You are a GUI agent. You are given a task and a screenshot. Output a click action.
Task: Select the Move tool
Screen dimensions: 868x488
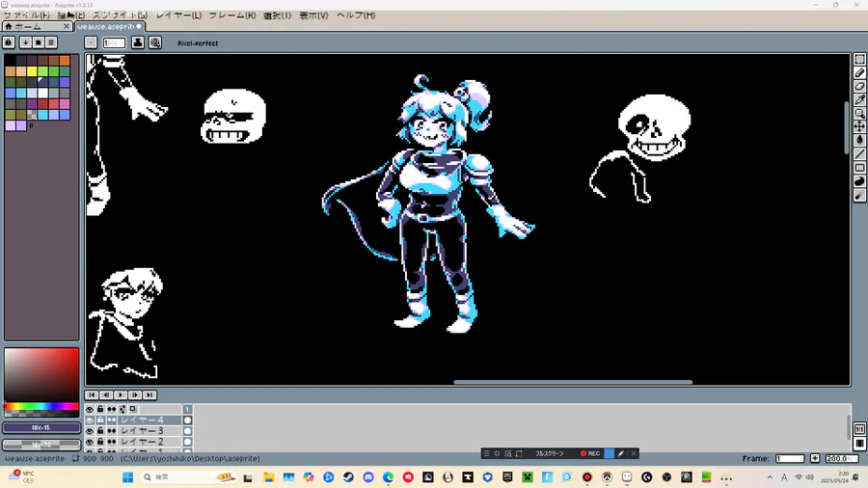(x=859, y=126)
